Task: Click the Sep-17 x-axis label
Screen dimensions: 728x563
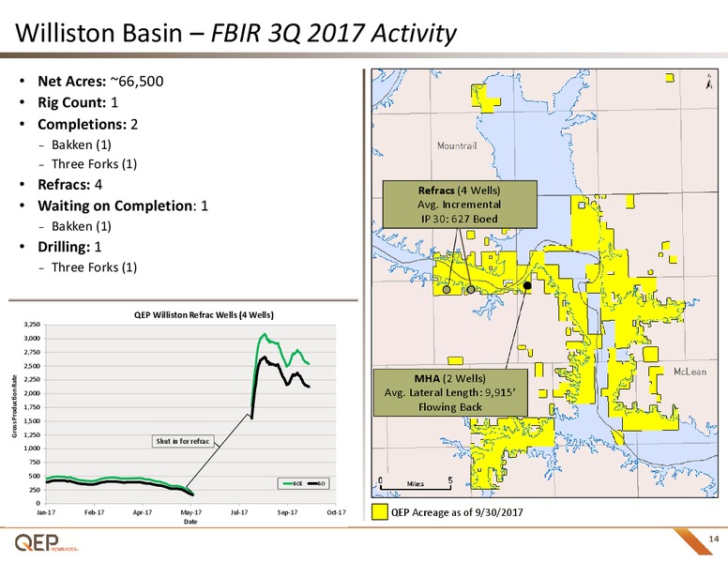Action: click(x=287, y=512)
